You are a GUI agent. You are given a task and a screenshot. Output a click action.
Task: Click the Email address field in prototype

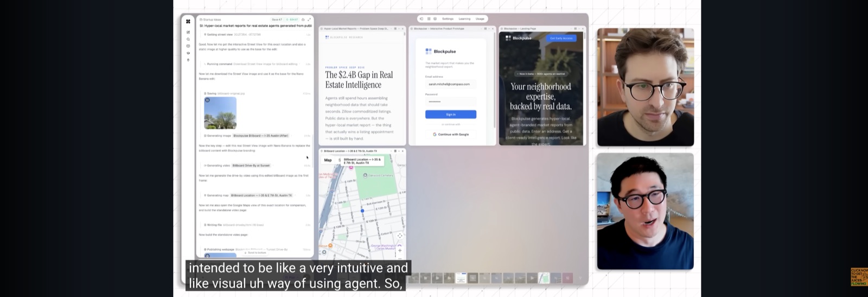tap(451, 84)
